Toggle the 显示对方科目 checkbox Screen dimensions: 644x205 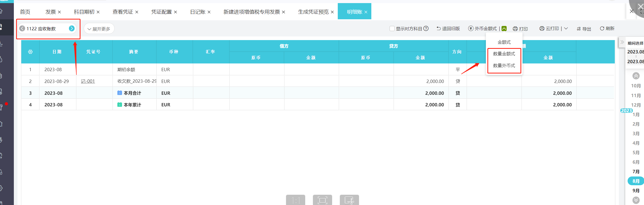pos(392,29)
